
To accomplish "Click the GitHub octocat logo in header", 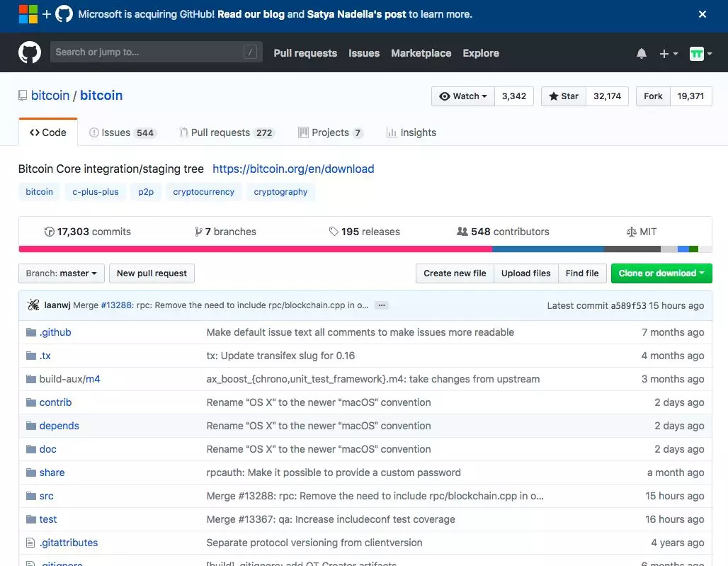I will pyautogui.click(x=30, y=53).
